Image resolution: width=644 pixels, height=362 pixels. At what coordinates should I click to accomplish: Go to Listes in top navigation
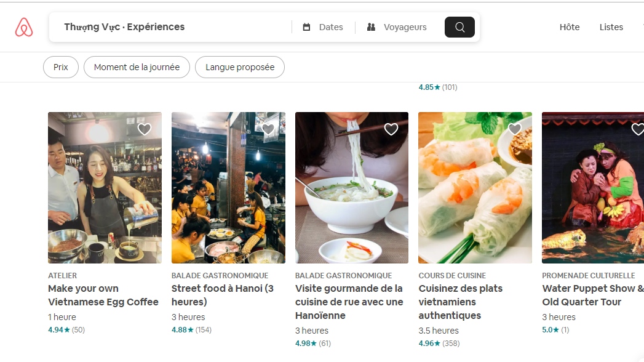coord(611,27)
